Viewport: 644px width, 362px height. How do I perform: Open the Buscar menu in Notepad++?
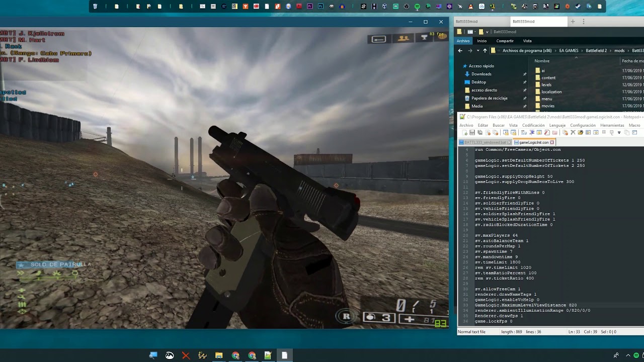click(499, 125)
